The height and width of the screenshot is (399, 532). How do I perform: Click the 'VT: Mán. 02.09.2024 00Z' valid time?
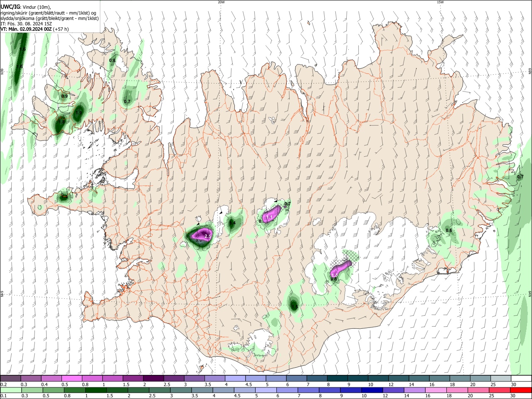[26, 29]
